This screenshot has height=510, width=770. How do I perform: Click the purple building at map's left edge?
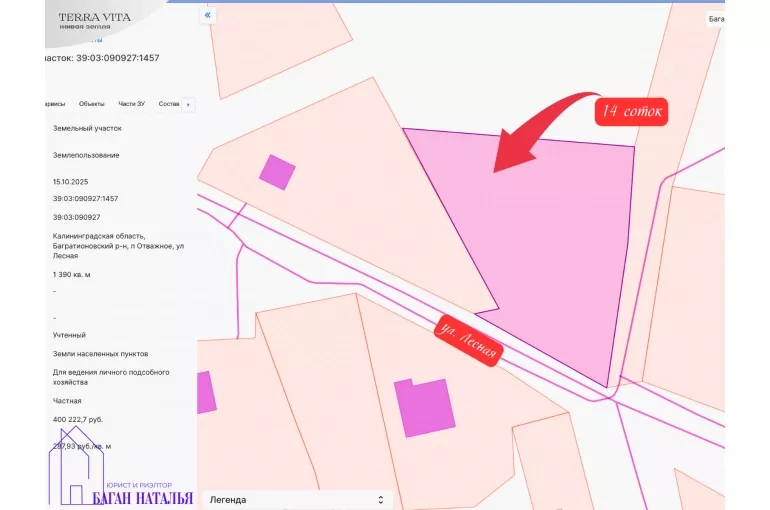pos(205,392)
